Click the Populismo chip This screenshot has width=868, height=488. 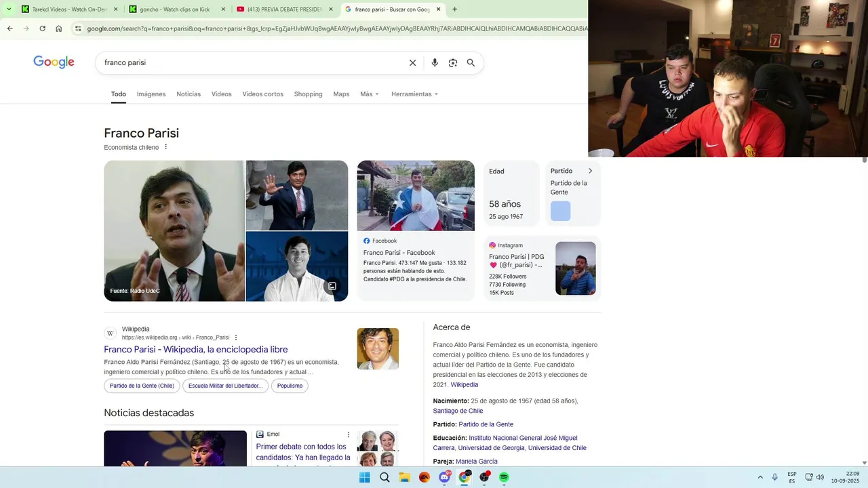pos(290,386)
